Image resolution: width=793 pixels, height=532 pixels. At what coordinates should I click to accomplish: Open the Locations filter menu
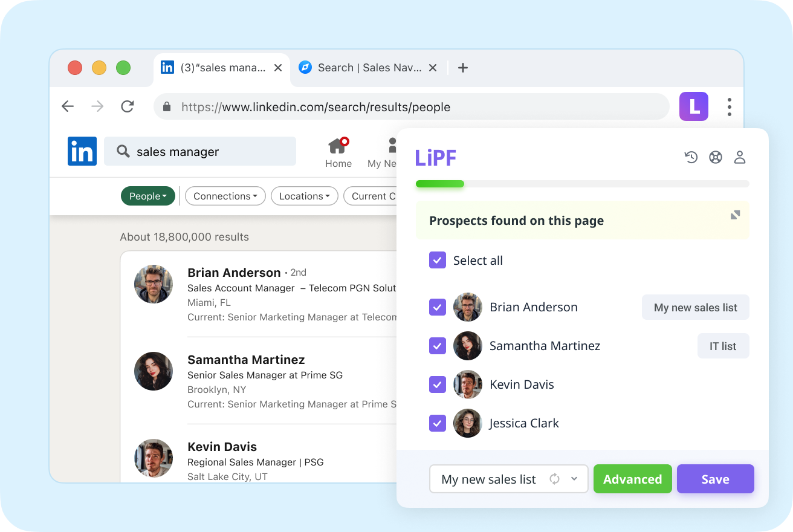304,196
